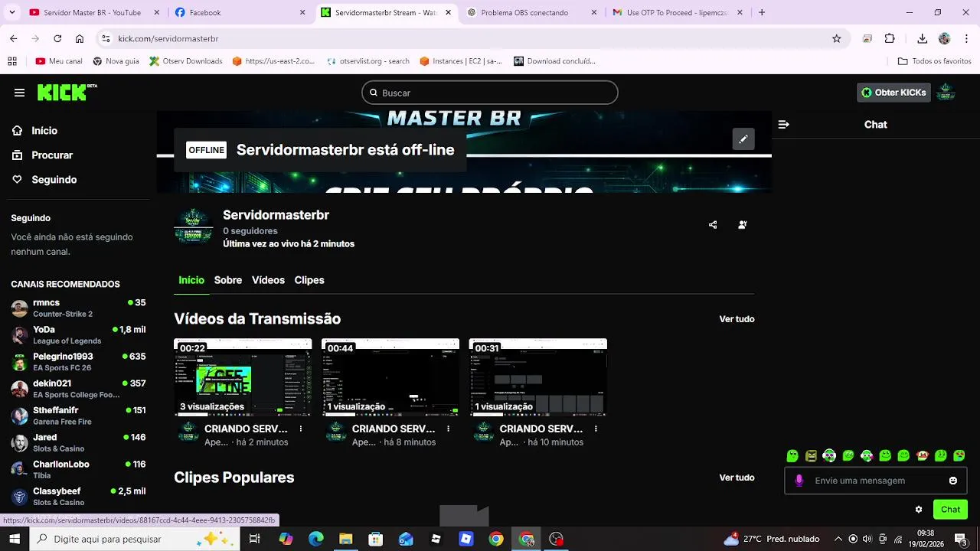The width and height of the screenshot is (980, 551).
Task: Open the rmncs recommended channel
Action: coord(78,308)
